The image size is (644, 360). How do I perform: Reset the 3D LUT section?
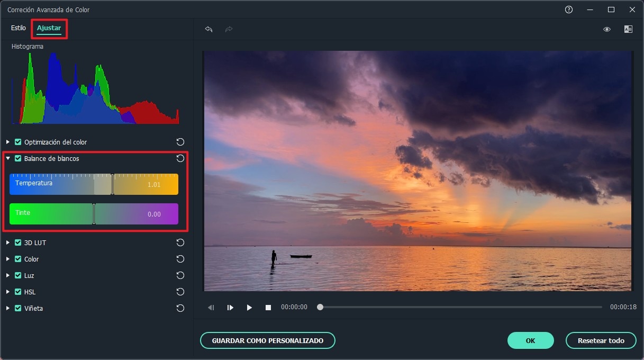[x=180, y=242]
